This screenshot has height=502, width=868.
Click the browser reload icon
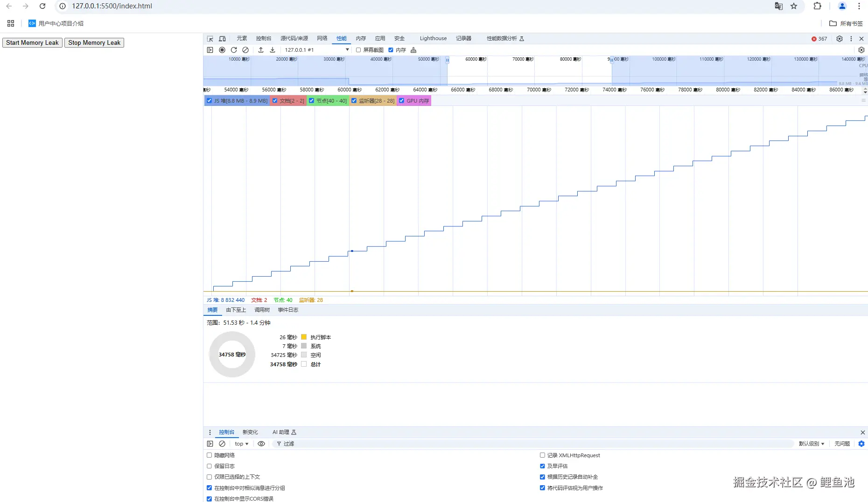(42, 6)
